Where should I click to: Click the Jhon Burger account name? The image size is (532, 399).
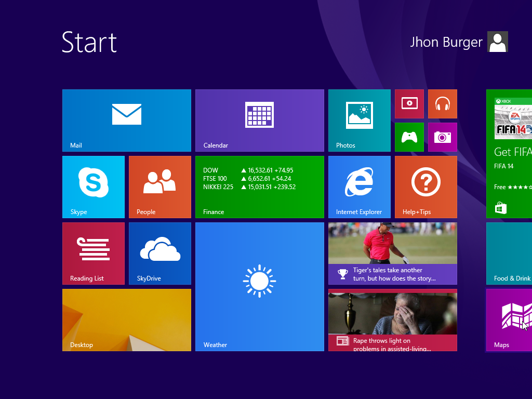(x=446, y=42)
